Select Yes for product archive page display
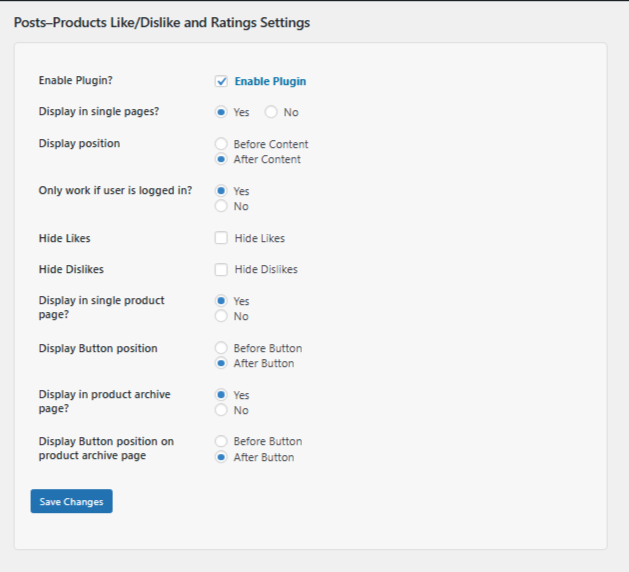Viewport: 629px width, 572px height. click(x=221, y=395)
